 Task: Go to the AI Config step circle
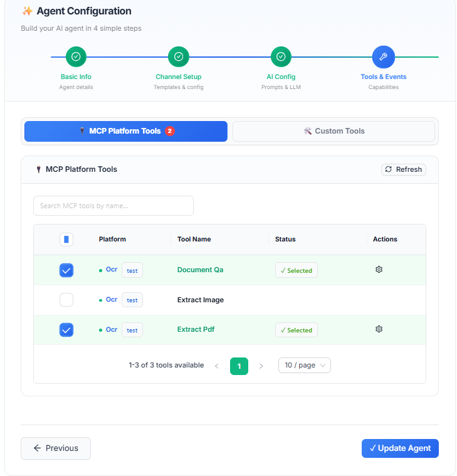(281, 57)
